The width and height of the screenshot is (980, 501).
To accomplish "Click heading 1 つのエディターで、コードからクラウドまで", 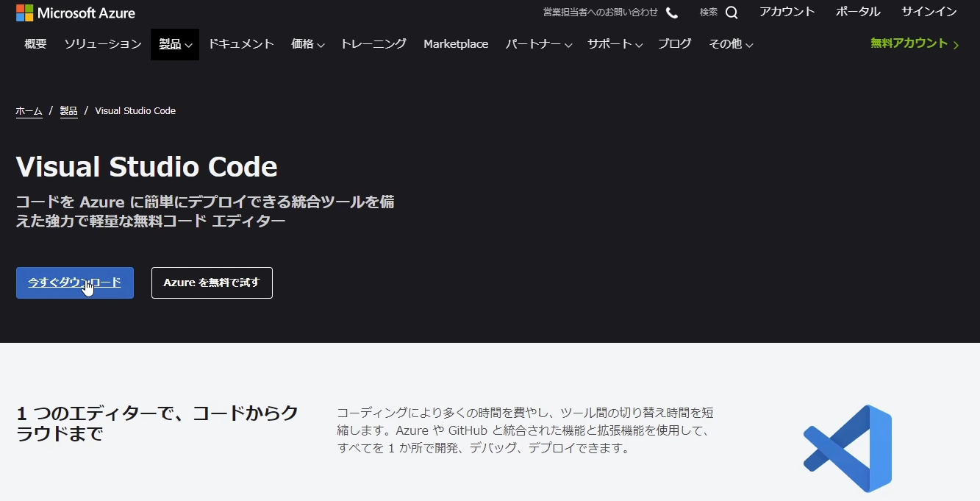I will click(x=157, y=423).
